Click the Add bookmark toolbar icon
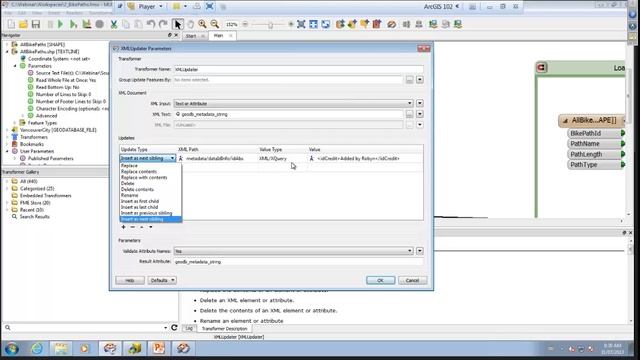The height and width of the screenshot is (360, 640). 377,24
